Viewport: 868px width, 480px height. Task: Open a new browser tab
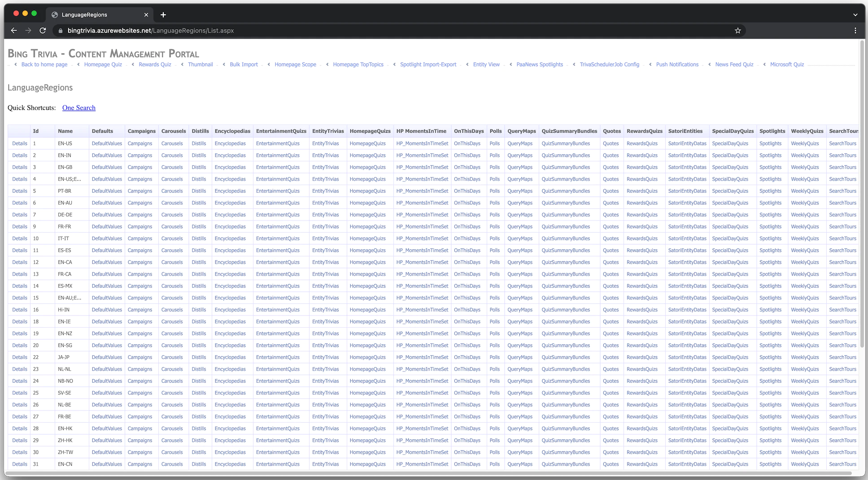coord(163,15)
